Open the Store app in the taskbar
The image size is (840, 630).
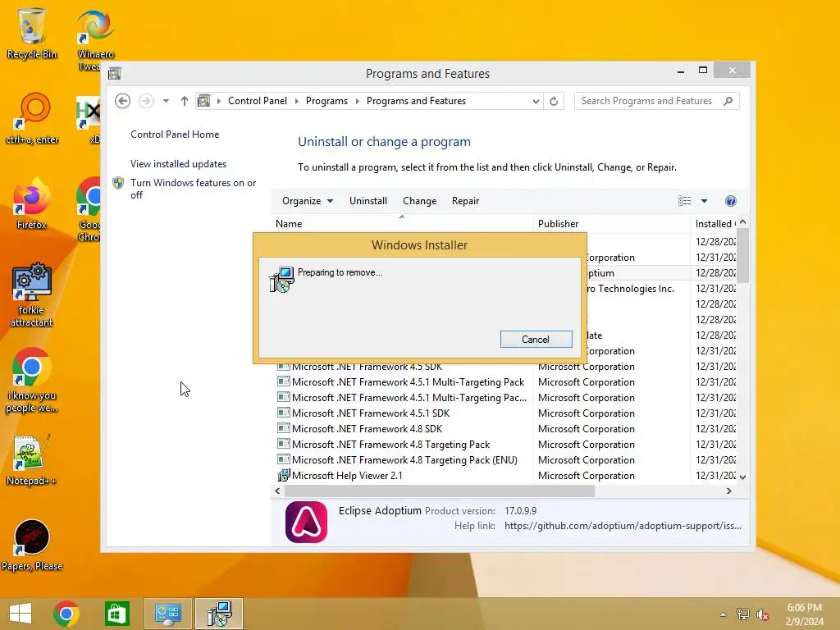116,614
